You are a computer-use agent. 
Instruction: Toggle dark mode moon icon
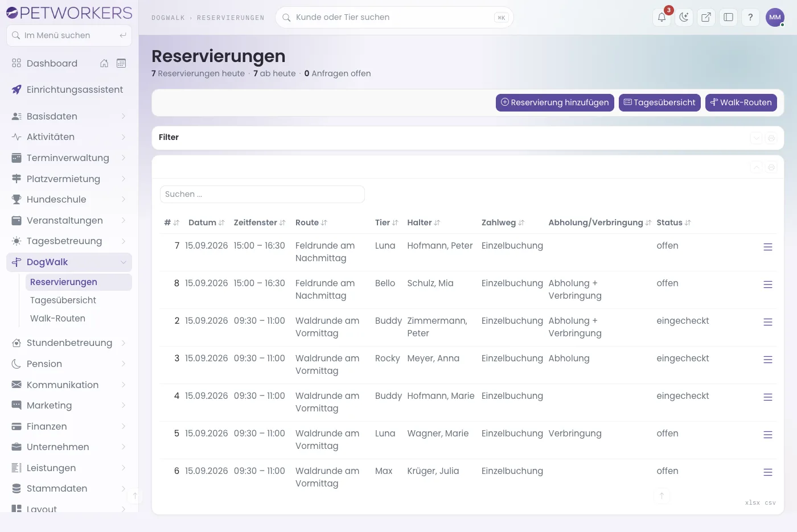[x=684, y=17]
